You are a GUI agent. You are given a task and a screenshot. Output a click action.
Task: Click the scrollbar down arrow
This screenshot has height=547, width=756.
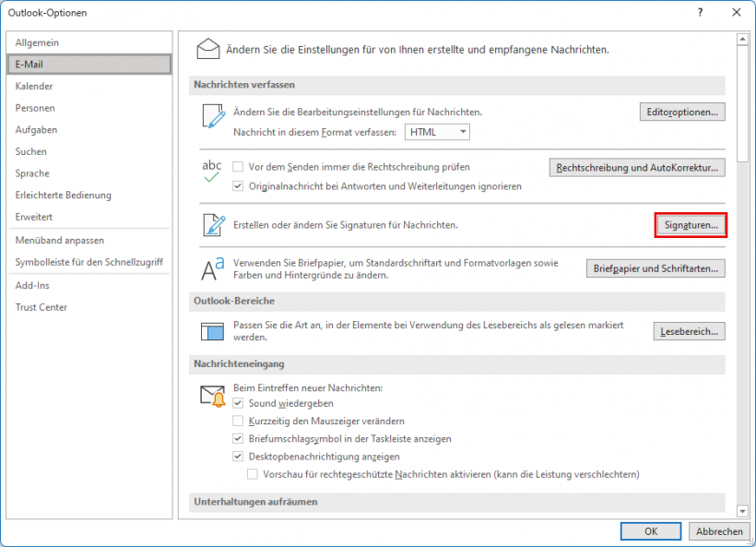click(742, 510)
